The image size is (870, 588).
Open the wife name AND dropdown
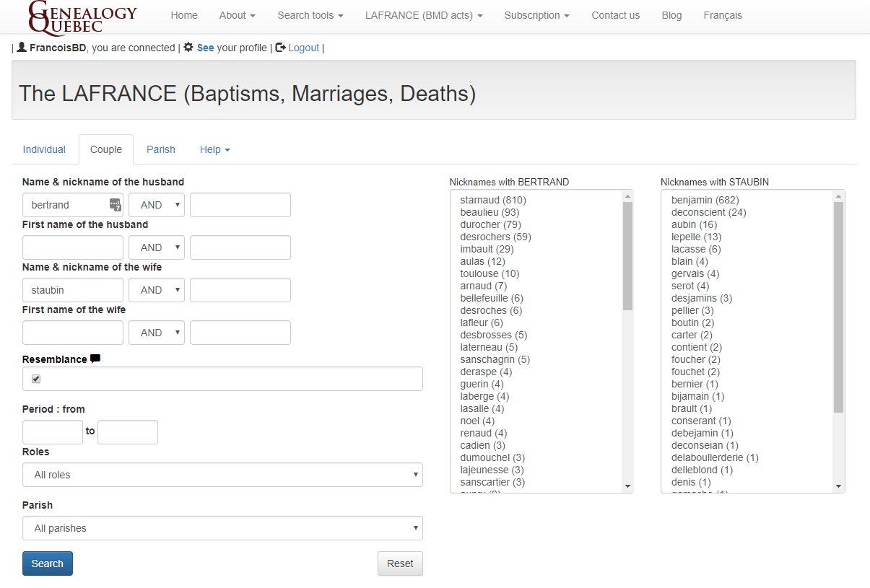157,290
